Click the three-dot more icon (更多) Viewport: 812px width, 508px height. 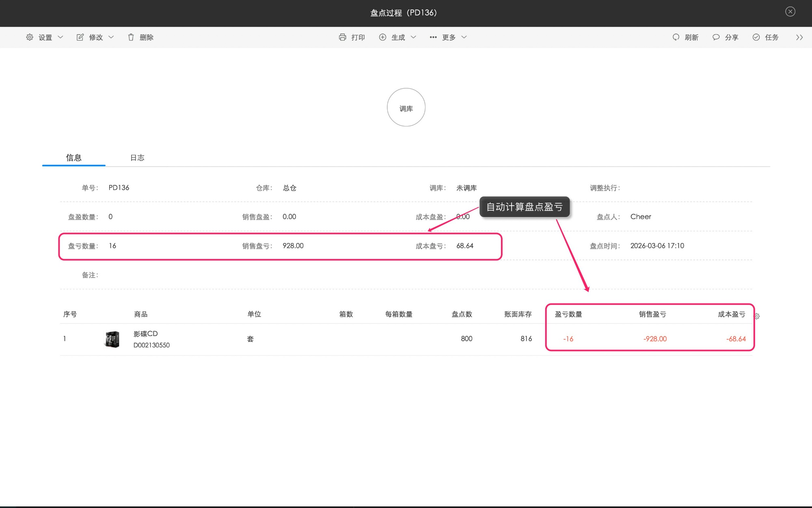click(433, 37)
